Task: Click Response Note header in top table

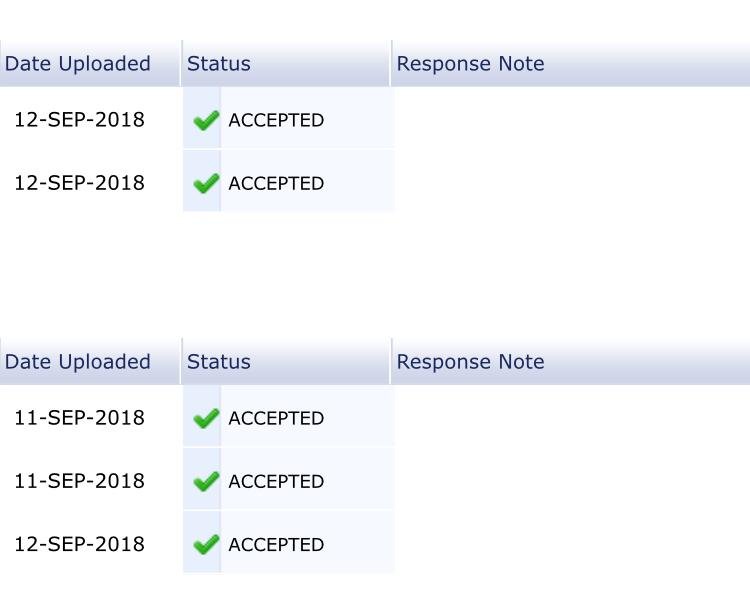Action: pyautogui.click(x=470, y=64)
